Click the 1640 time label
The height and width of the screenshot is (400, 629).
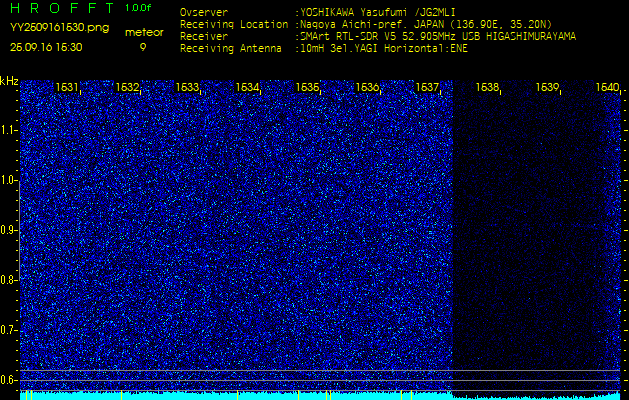[607, 87]
